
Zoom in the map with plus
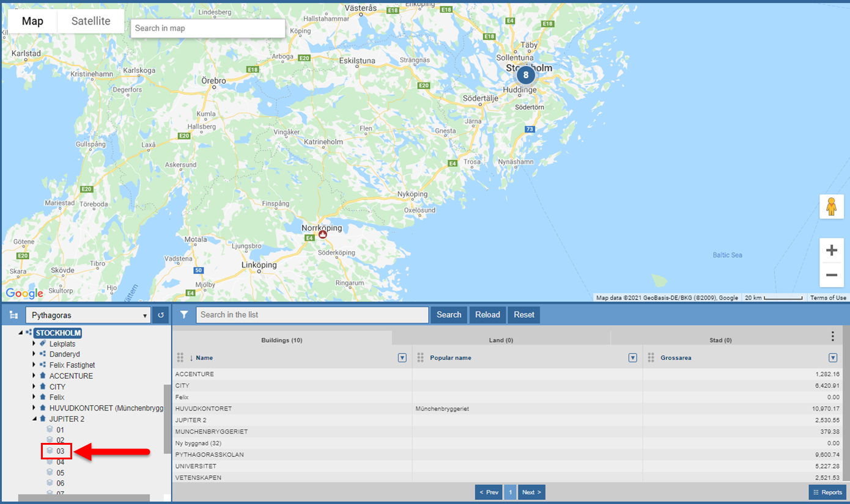tap(831, 250)
